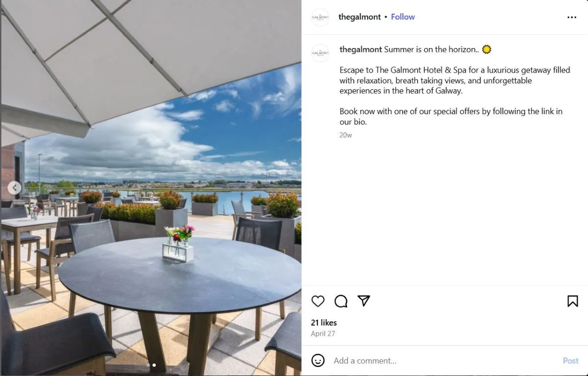This screenshot has width=588, height=376.
Task: Select the active second carousel dot
Action: 154,365
